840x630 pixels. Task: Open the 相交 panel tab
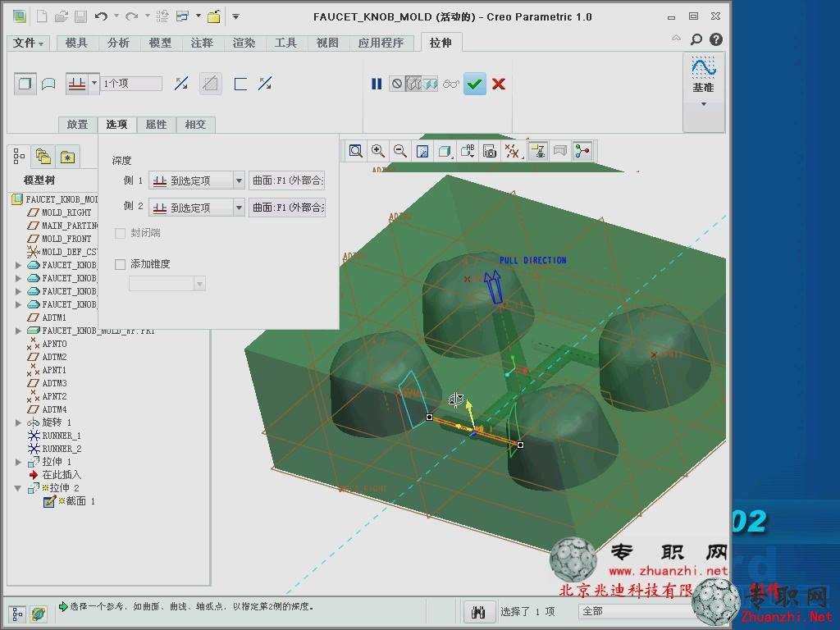[x=195, y=125]
